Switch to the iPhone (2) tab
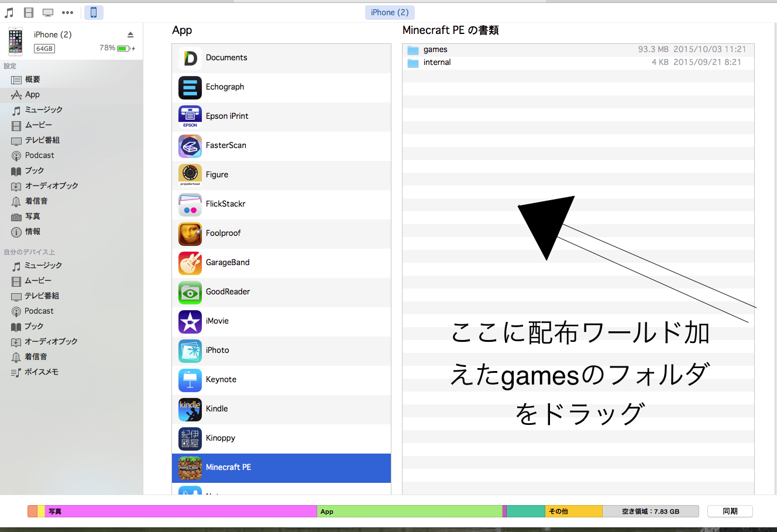 [390, 12]
